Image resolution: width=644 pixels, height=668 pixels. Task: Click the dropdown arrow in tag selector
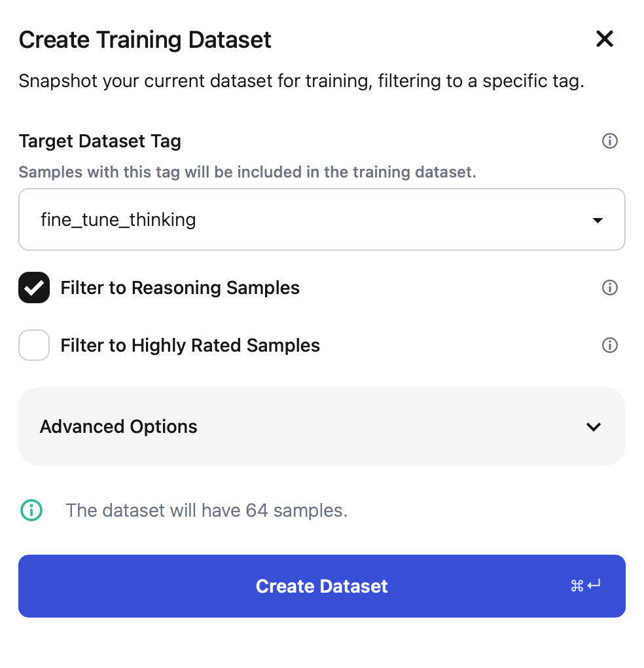pos(597,221)
